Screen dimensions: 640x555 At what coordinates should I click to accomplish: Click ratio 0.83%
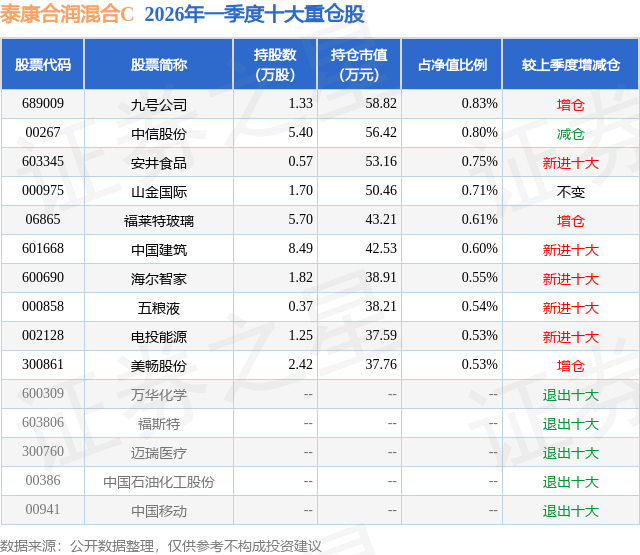point(479,104)
